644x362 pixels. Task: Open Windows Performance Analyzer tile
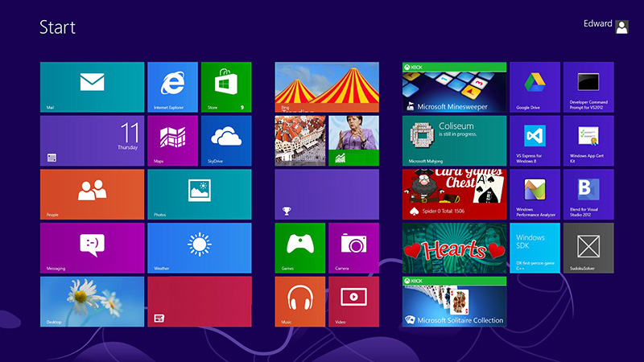point(535,195)
